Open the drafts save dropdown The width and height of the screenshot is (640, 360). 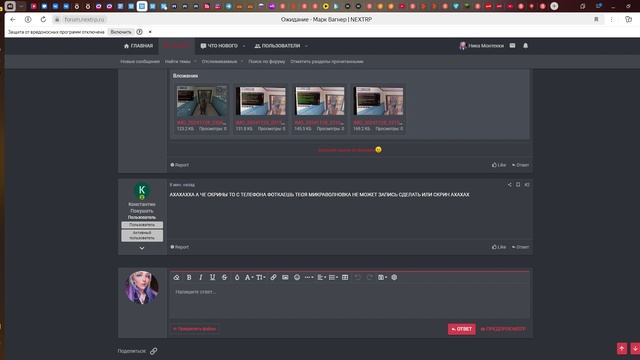pyautogui.click(x=382, y=278)
